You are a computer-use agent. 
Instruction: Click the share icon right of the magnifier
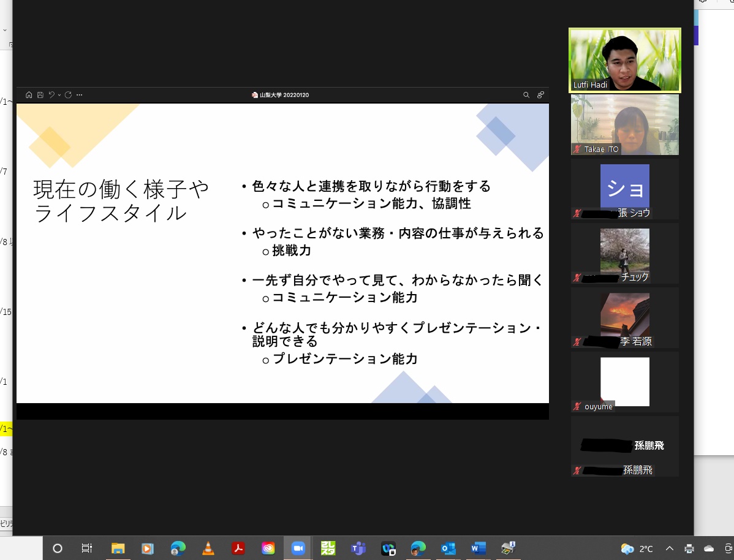pyautogui.click(x=540, y=95)
